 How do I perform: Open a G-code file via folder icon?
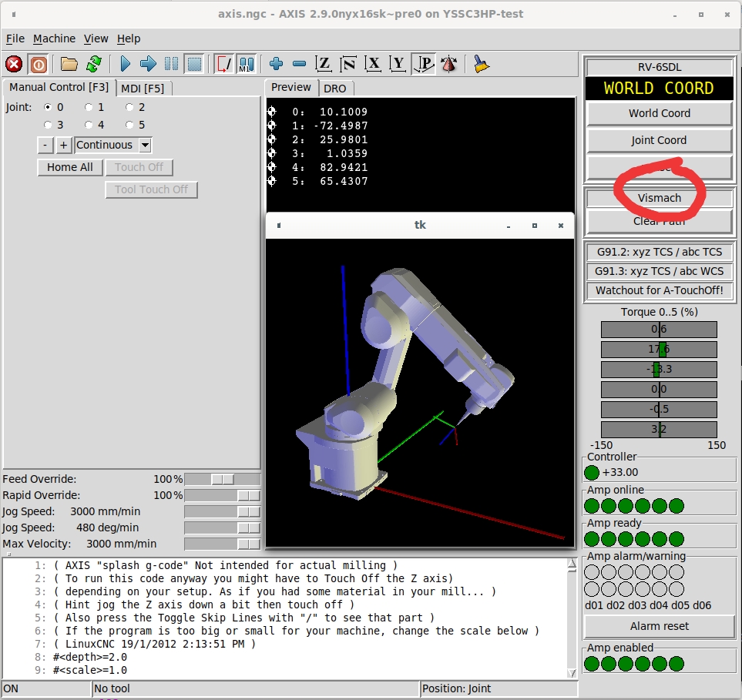pos(69,64)
